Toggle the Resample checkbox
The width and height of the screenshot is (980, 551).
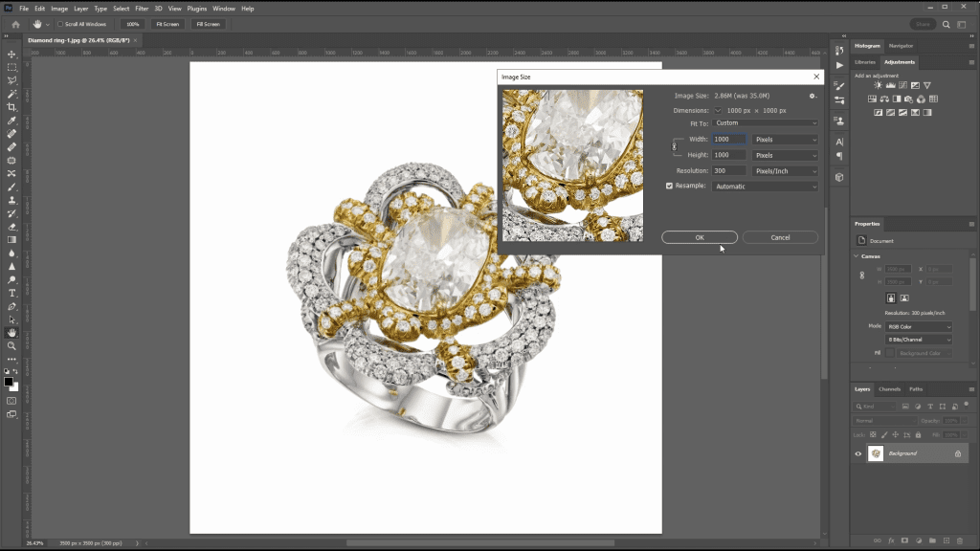click(669, 186)
